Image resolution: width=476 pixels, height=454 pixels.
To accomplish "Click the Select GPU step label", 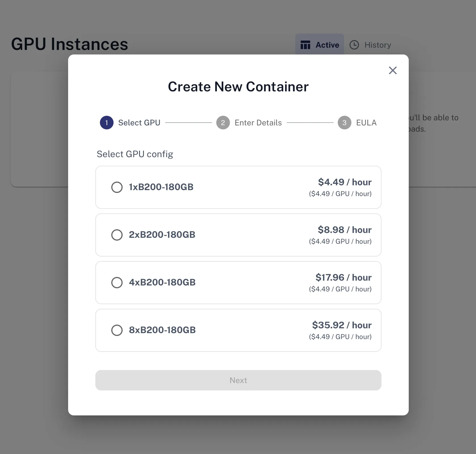I will tap(139, 123).
